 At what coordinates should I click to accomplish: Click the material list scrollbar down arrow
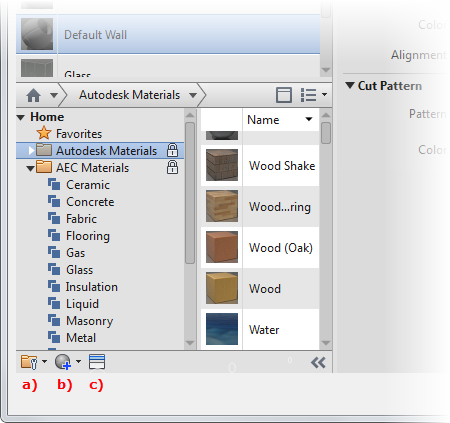[326, 343]
